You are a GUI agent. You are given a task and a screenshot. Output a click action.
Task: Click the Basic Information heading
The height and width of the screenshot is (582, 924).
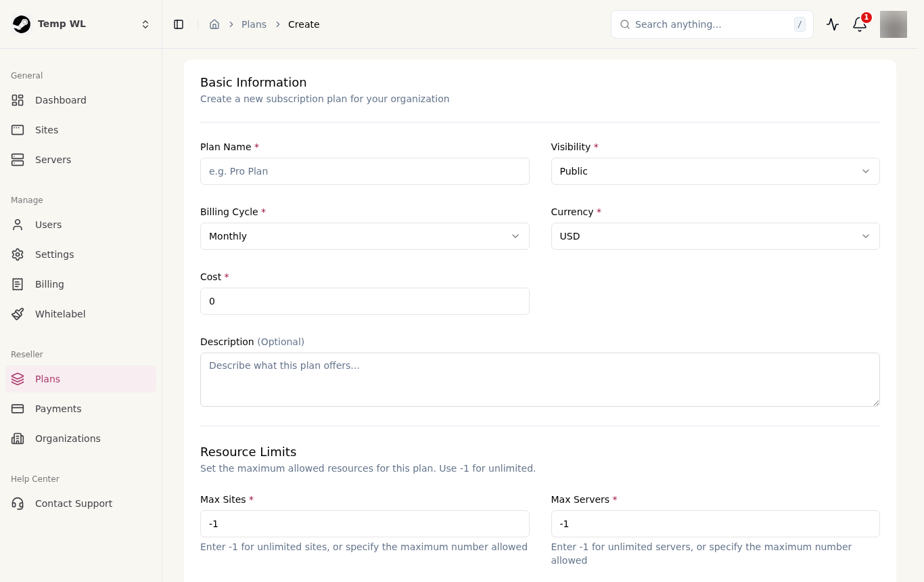tap(254, 83)
